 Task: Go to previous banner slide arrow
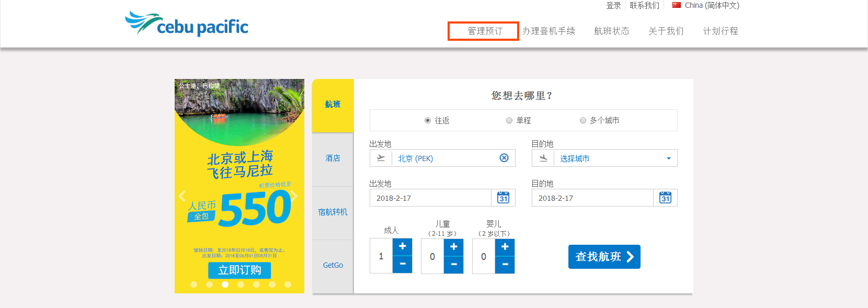[182, 196]
